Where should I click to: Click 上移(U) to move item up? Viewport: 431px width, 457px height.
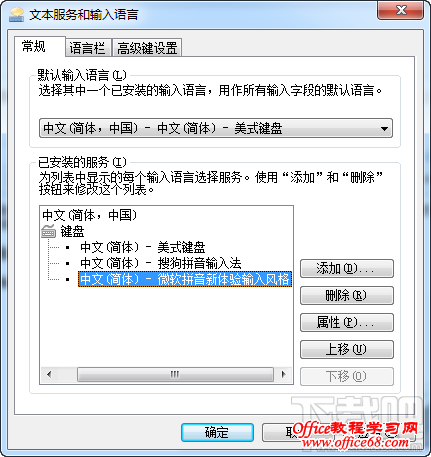[347, 350]
